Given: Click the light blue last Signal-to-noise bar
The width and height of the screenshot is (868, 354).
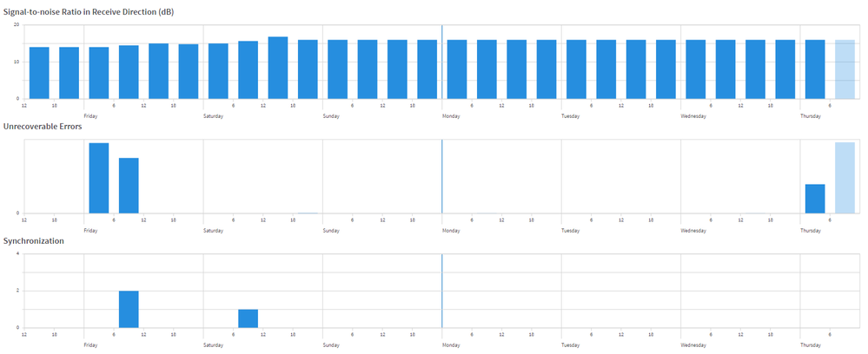Looking at the screenshot, I should click(845, 69).
